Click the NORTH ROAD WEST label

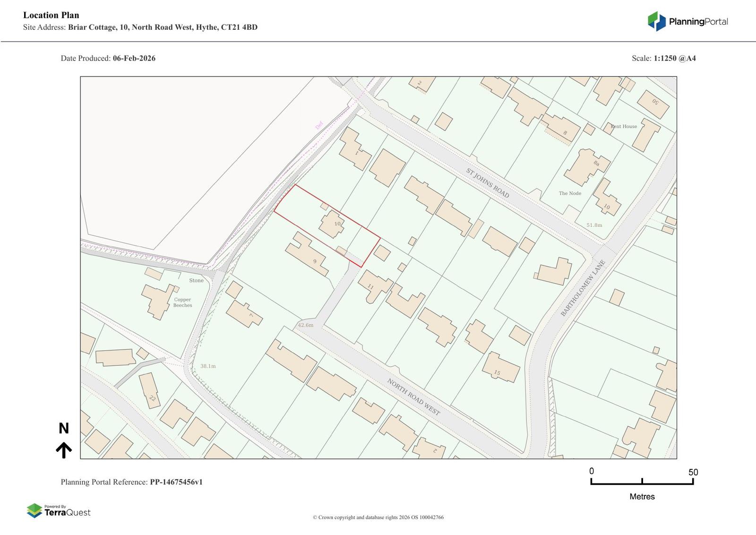coord(413,397)
